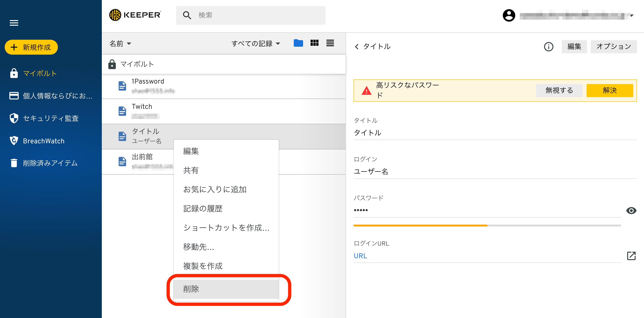Choose お気に入りに追加 in the context menu
The width and height of the screenshot is (644, 318).
click(226, 189)
